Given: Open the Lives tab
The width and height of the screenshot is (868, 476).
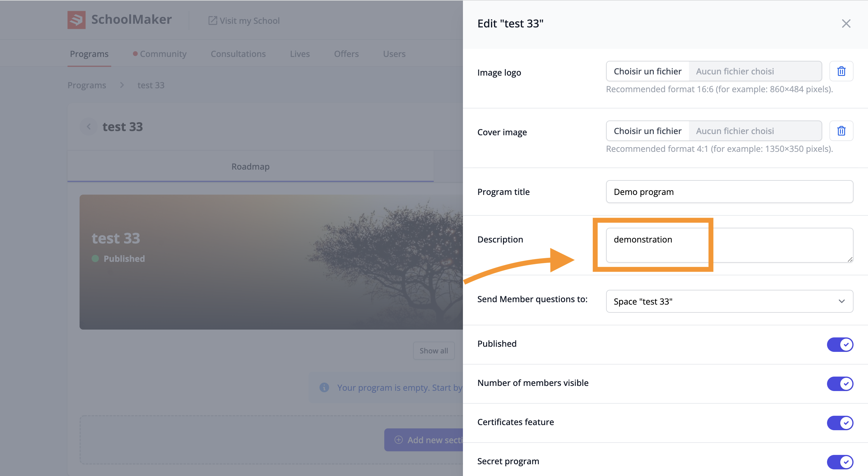Looking at the screenshot, I should [300, 54].
